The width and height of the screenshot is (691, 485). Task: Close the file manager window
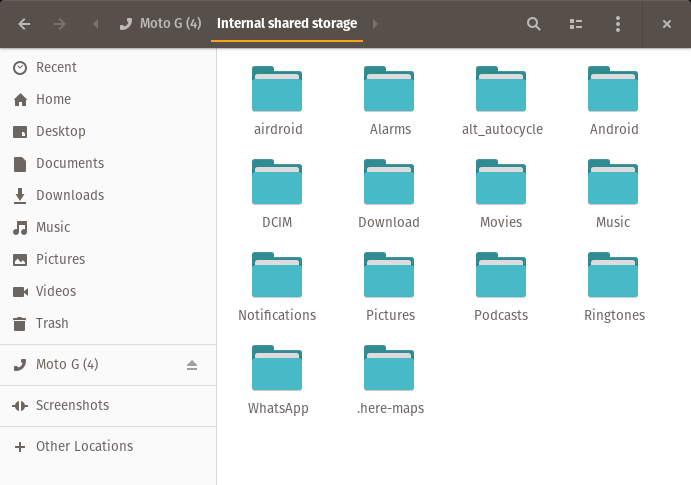(667, 24)
